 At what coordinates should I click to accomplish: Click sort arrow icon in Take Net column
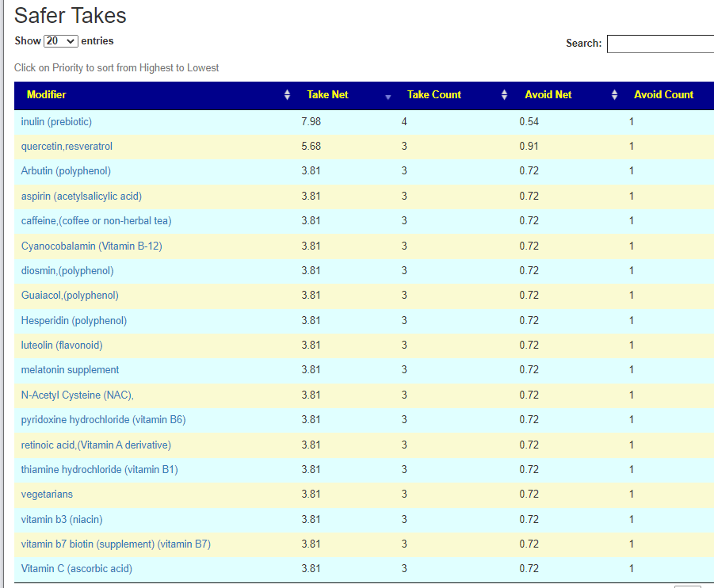click(x=388, y=96)
